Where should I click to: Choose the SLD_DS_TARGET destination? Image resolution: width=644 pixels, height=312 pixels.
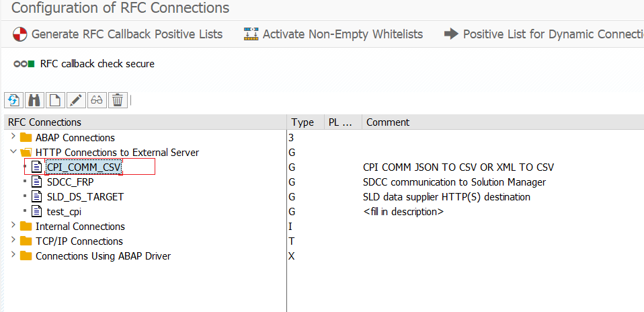tap(85, 197)
